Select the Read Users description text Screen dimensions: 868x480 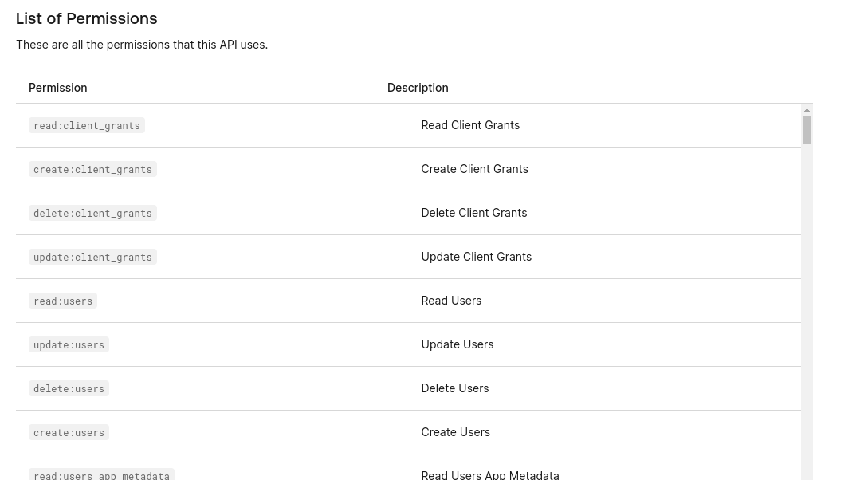(451, 301)
